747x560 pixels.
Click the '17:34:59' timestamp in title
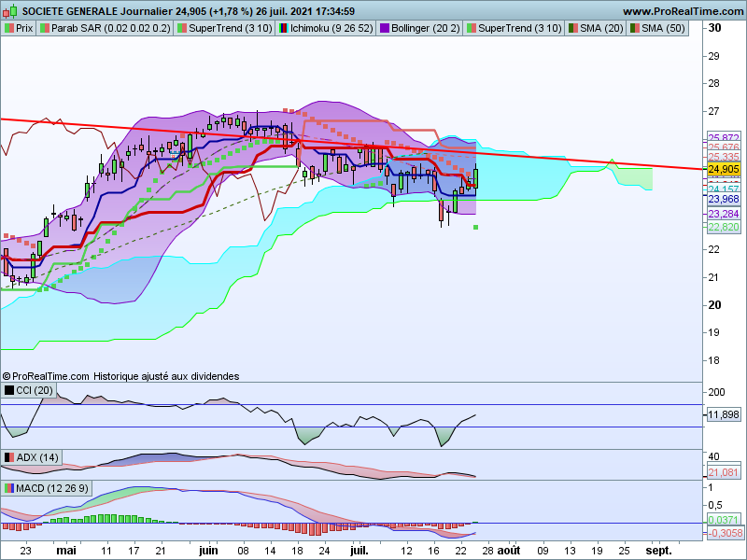coord(331,11)
